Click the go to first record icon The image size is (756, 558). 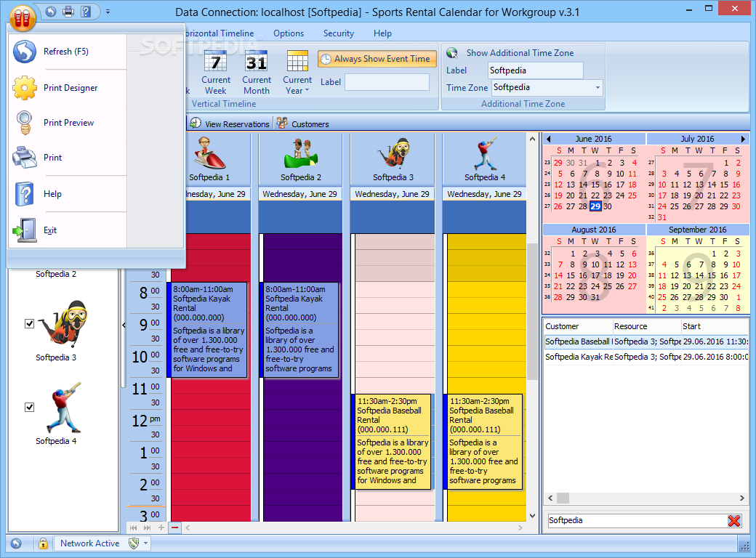[x=133, y=528]
